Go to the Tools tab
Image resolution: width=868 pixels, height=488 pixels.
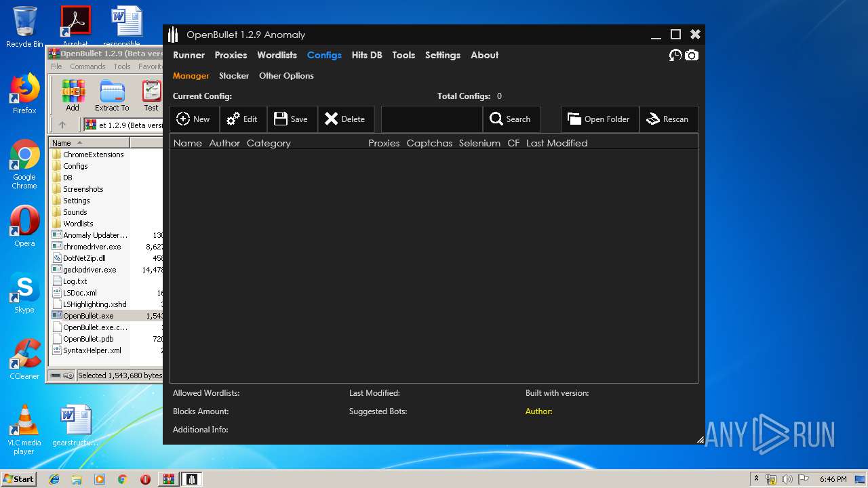click(x=403, y=55)
